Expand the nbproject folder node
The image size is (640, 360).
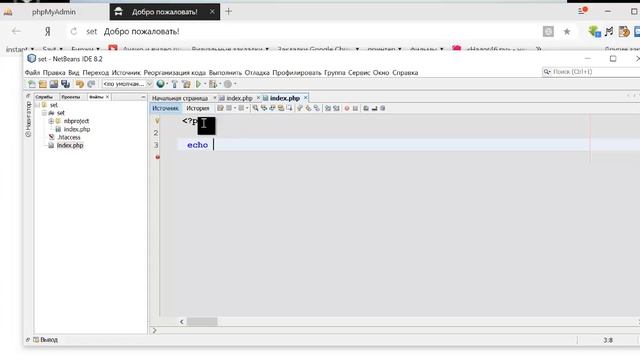pos(51,121)
